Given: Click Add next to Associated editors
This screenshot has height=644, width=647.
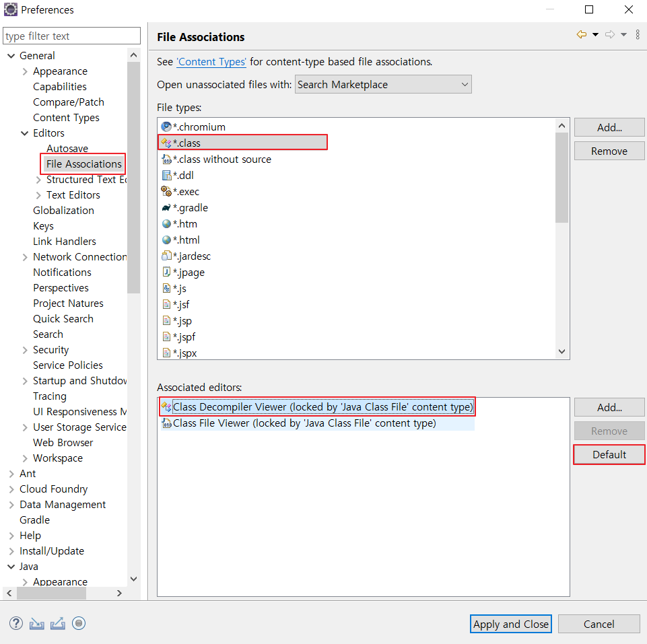Looking at the screenshot, I should [x=609, y=408].
